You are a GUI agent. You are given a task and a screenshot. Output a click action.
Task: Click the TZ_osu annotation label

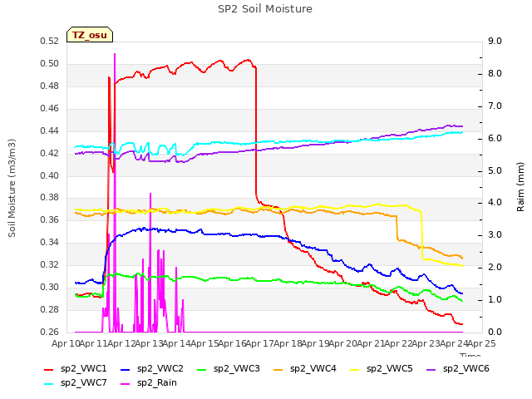point(90,35)
